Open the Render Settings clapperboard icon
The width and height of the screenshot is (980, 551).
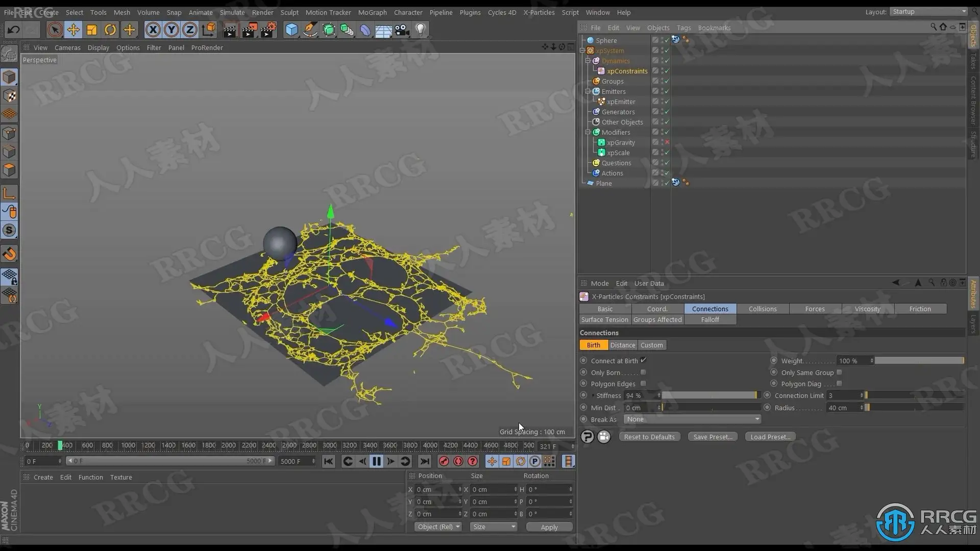click(x=268, y=30)
